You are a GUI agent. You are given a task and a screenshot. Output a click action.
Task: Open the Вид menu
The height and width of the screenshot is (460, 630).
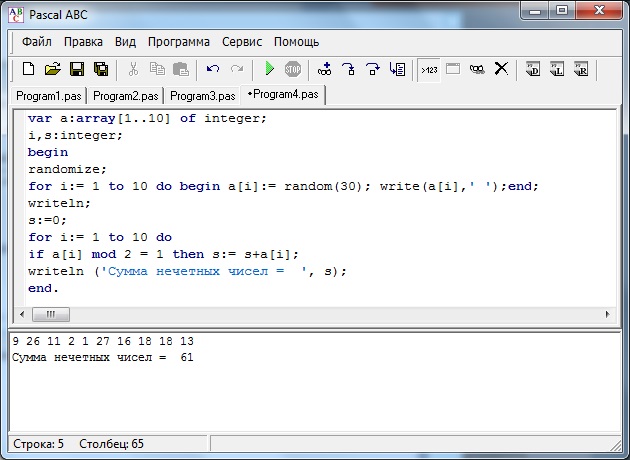(125, 42)
